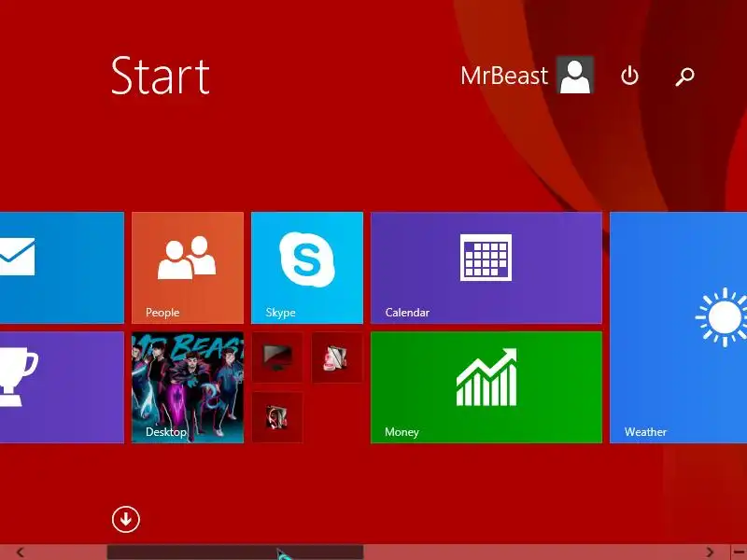Open the search magnifier icon

(x=684, y=77)
